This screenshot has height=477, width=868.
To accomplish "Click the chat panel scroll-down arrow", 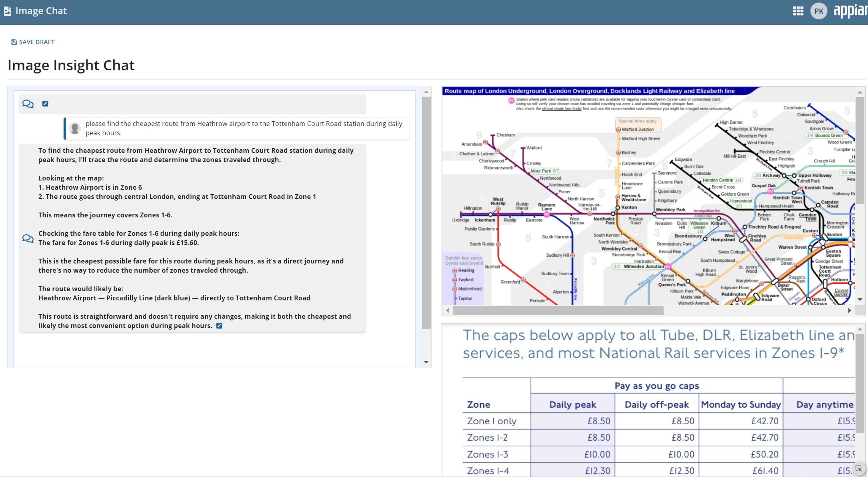I will tap(426, 362).
